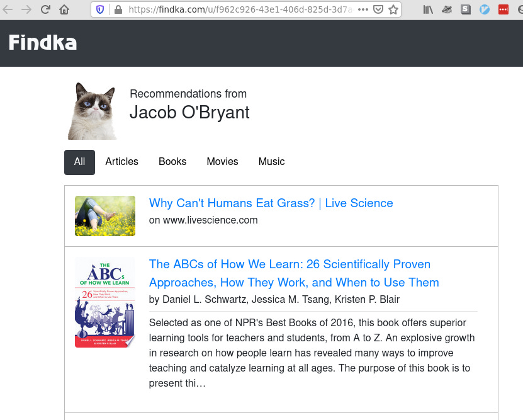Show tracking protection shield info

pos(99,9)
